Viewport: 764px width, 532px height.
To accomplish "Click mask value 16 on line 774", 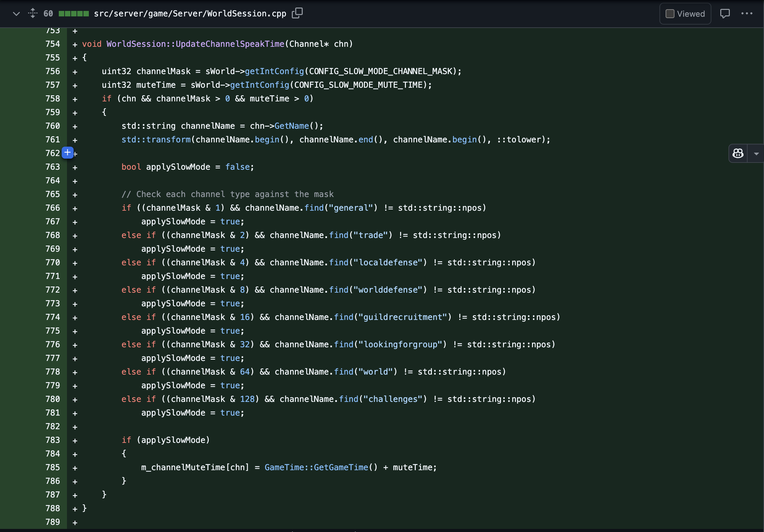I will click(245, 317).
